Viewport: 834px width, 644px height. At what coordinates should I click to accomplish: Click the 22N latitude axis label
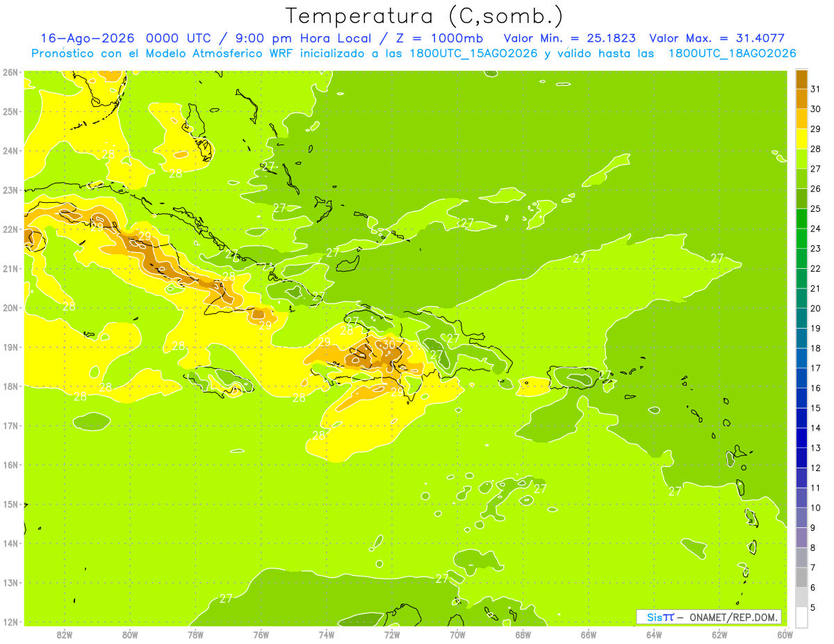coord(10,229)
